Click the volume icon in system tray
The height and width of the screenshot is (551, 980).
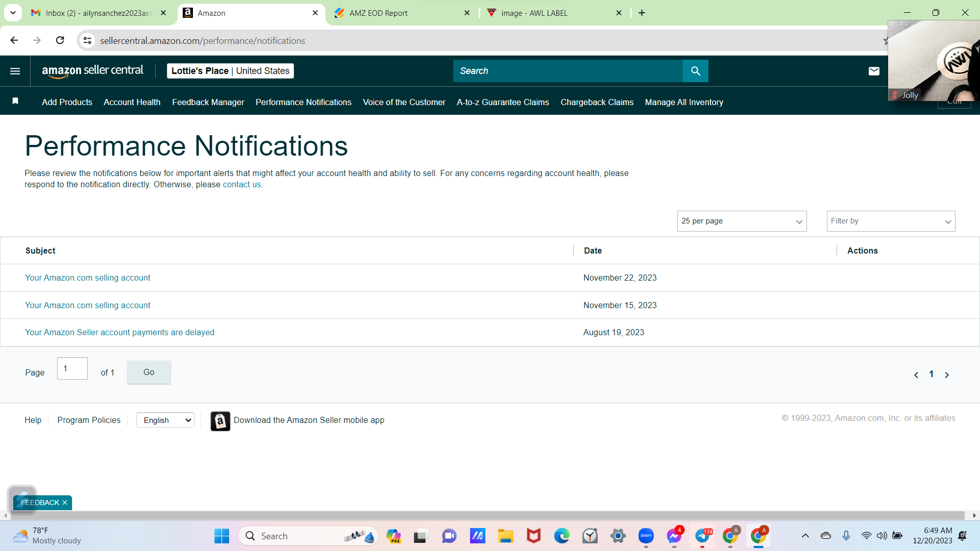point(881,536)
